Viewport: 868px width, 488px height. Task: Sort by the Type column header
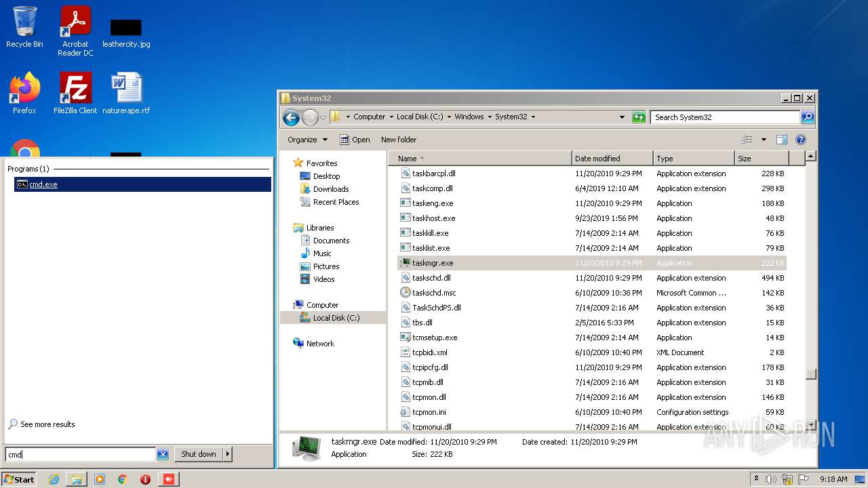pyautogui.click(x=694, y=159)
